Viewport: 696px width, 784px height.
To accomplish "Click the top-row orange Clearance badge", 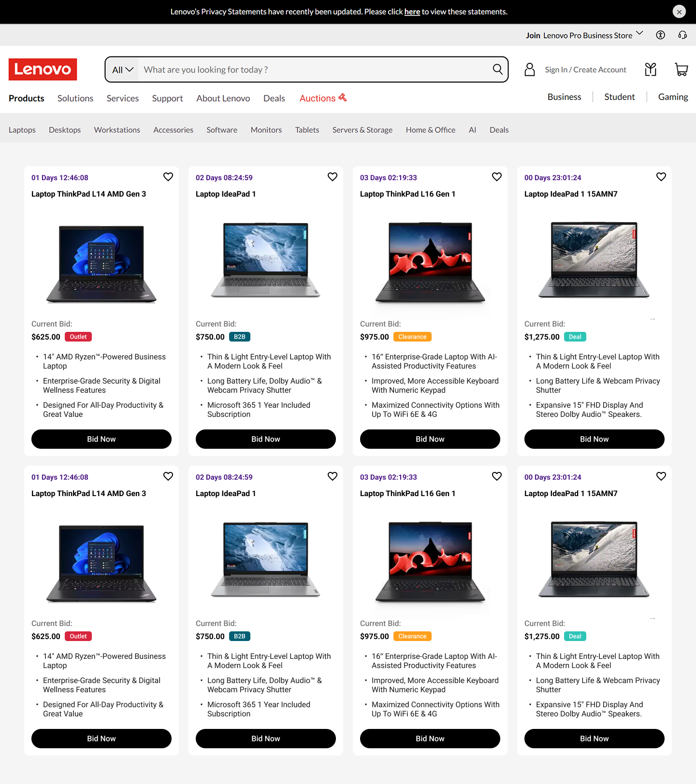I will (412, 337).
